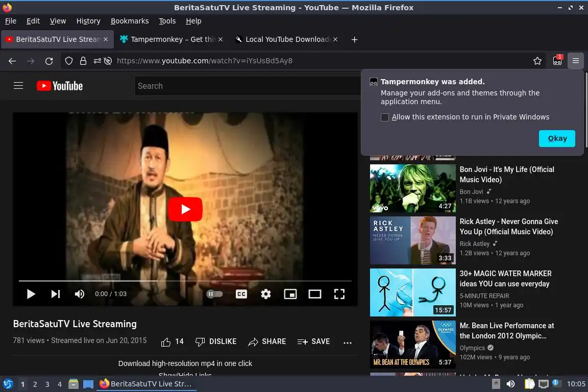
Task: Switch to the Tampermonkey tab
Action: 171,39
